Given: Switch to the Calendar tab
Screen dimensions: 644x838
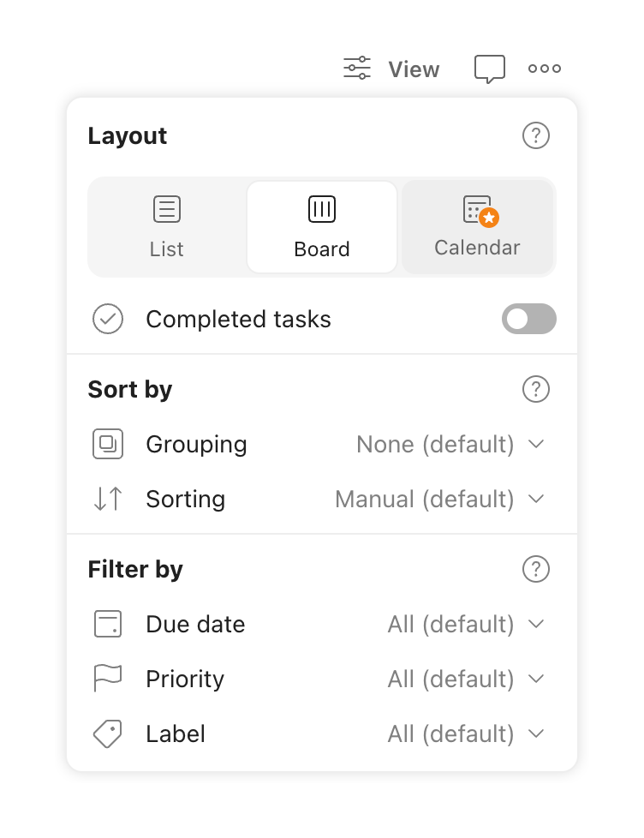Looking at the screenshot, I should [477, 226].
